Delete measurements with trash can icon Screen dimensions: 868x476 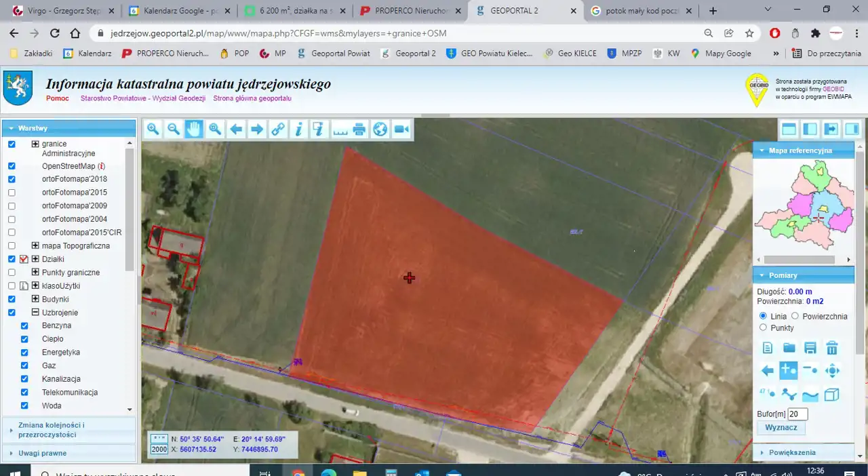(832, 348)
